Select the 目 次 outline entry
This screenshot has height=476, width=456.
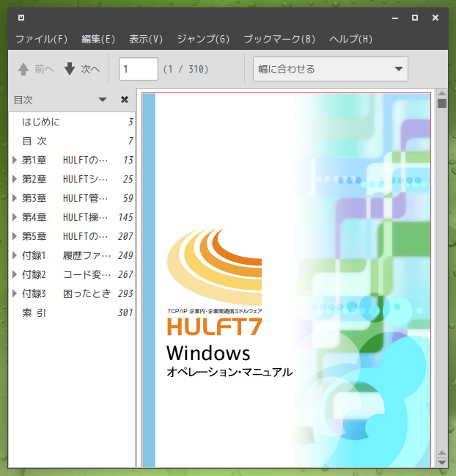pos(72,141)
